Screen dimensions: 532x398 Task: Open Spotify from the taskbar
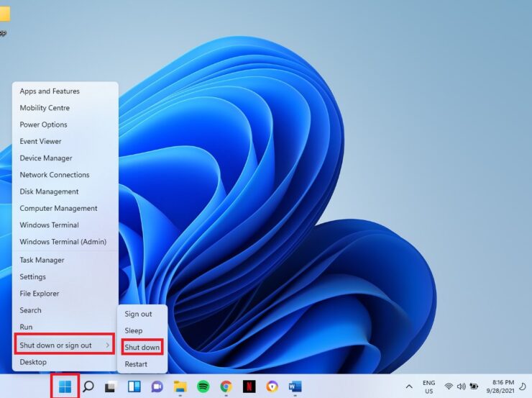coord(203,386)
